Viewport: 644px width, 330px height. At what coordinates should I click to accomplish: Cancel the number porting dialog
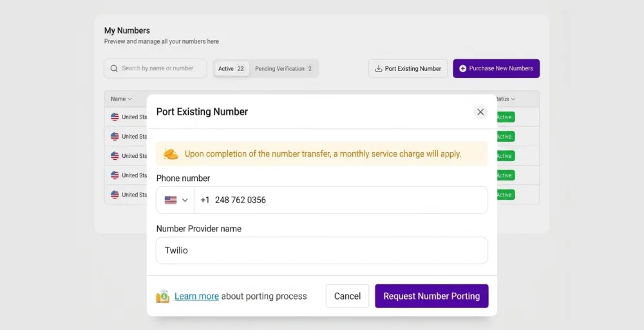point(347,296)
